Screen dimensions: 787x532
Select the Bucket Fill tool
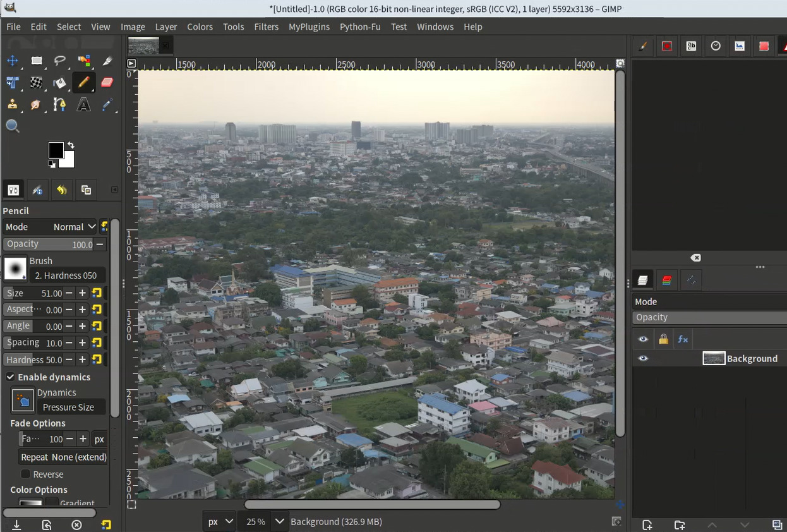point(59,82)
